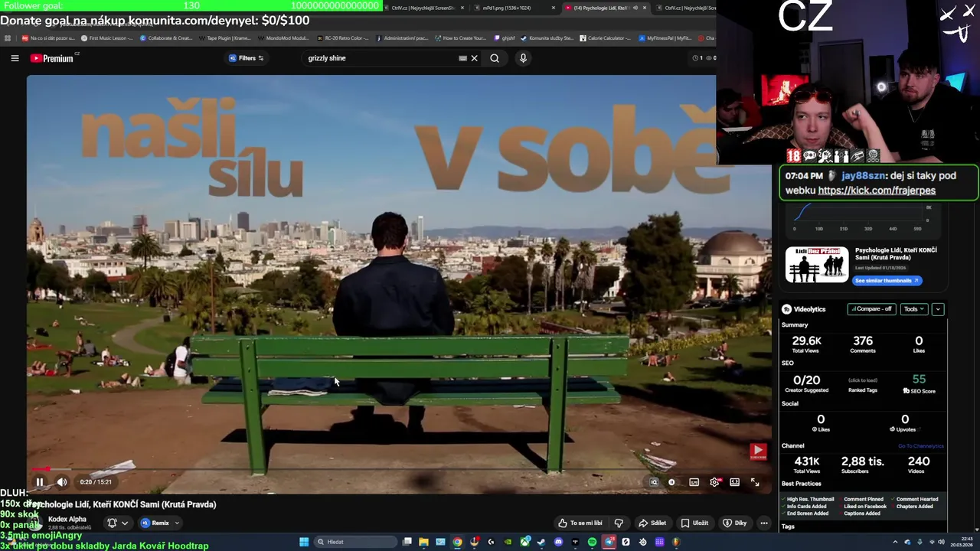Open Calorie Calculator bookmark
Image resolution: width=980 pixels, height=551 pixels.
click(606, 38)
